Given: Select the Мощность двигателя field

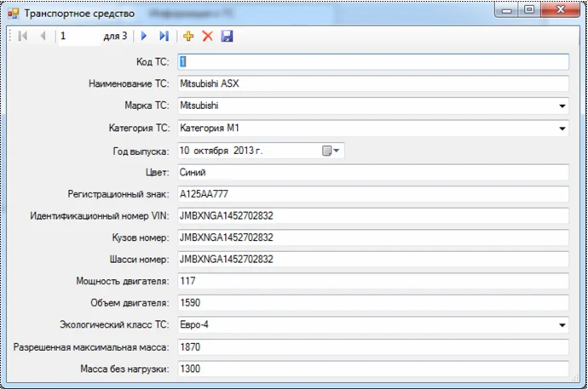Looking at the screenshot, I should click(x=372, y=281).
